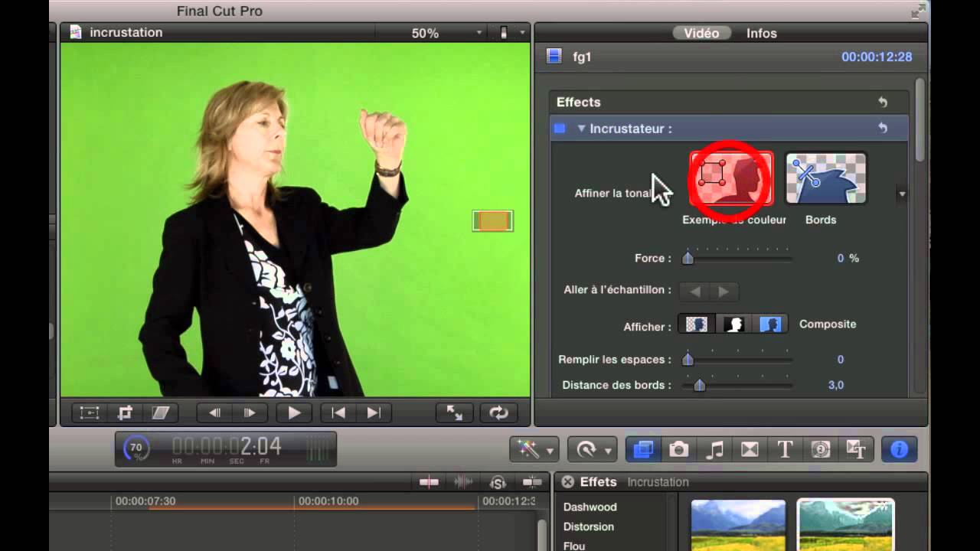Open the Retime menu

[593, 449]
